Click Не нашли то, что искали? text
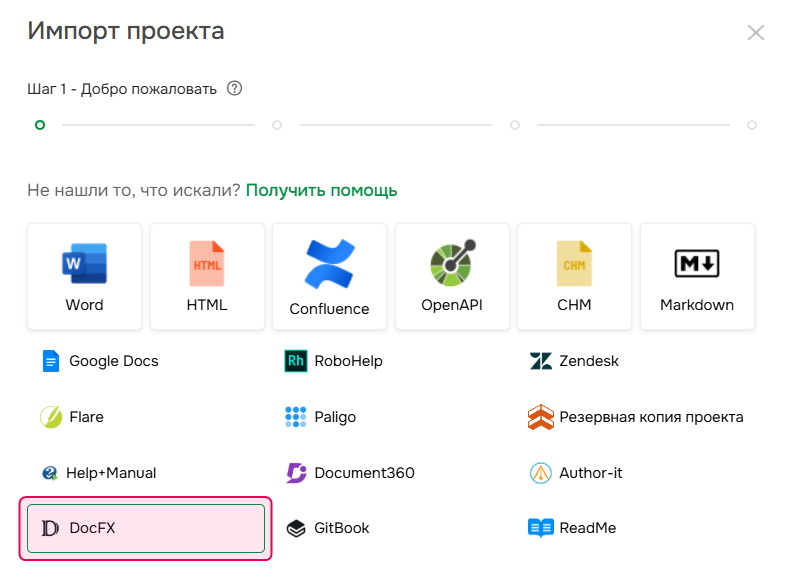The width and height of the screenshot is (785, 572). pyautogui.click(x=134, y=190)
